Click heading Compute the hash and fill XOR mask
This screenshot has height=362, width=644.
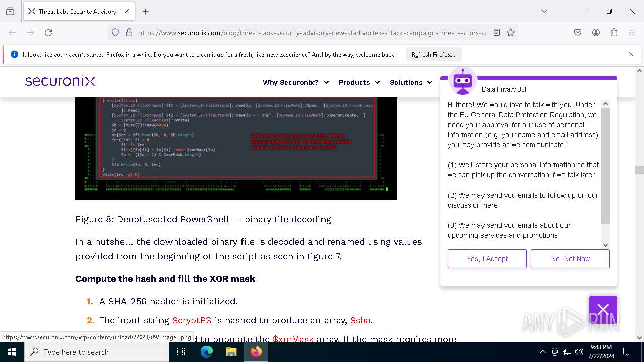tap(166, 279)
